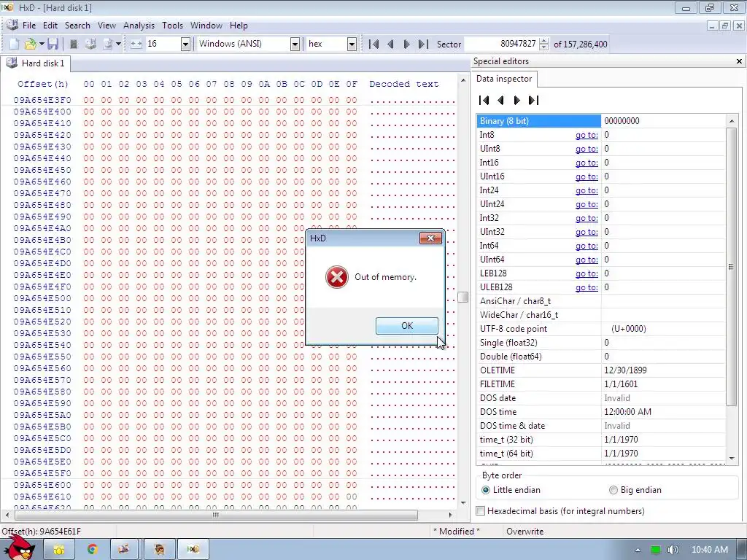Expand the Open file recent list arrow

pos(42,44)
